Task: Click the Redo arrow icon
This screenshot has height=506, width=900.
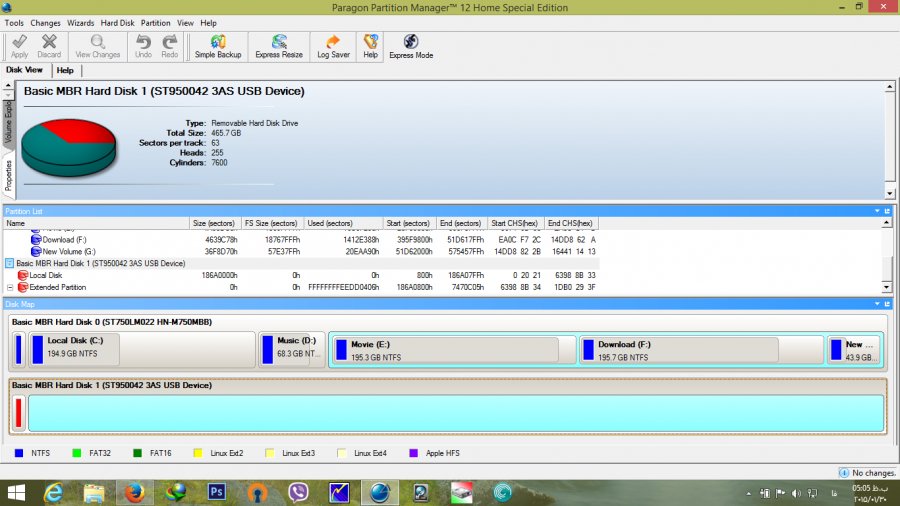Action: tap(169, 46)
